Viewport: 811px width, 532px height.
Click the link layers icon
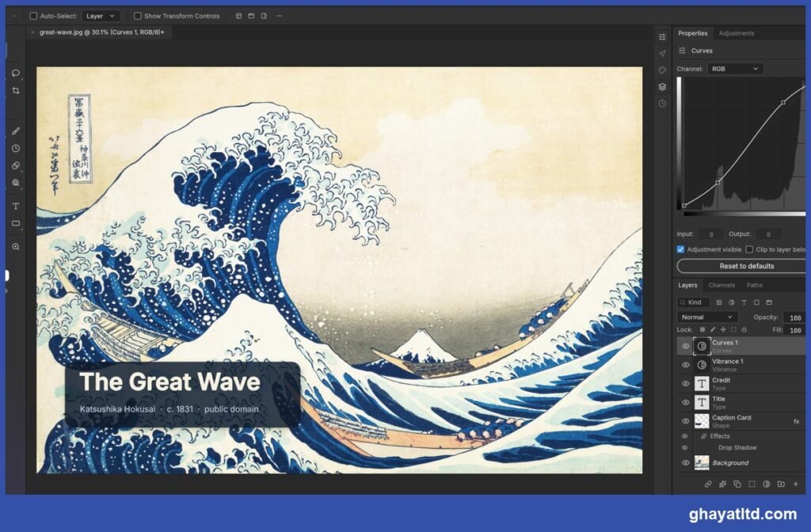708,484
